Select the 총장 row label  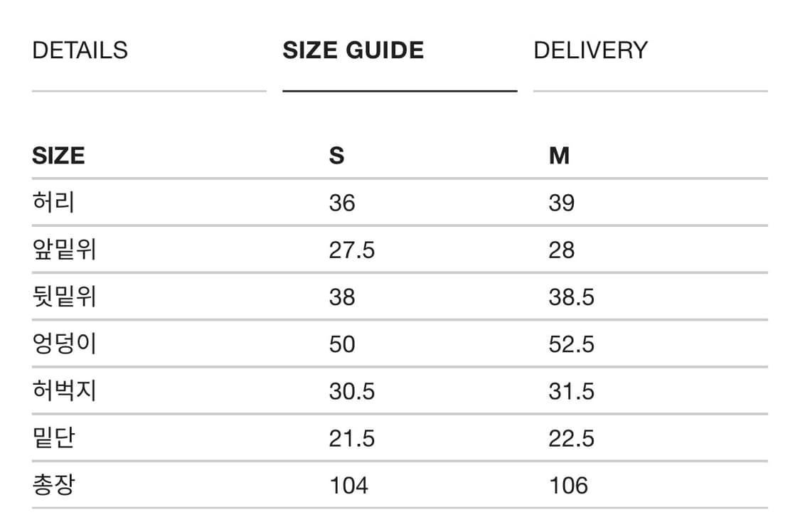pyautogui.click(x=53, y=485)
